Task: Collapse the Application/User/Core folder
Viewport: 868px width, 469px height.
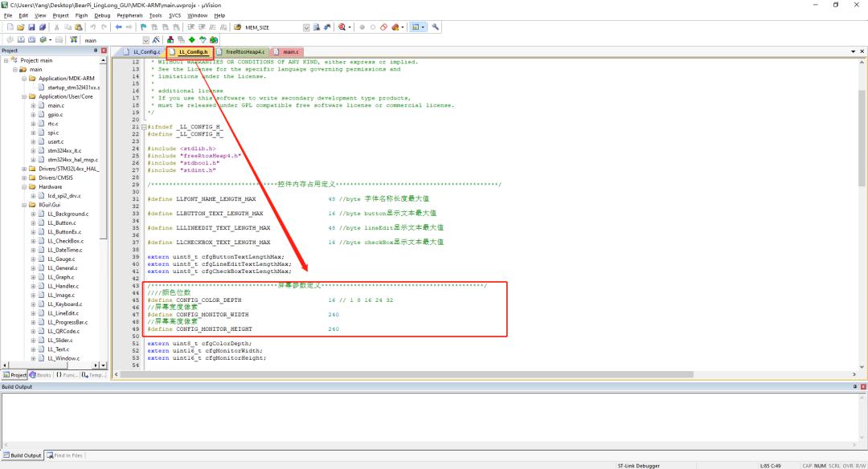Action: point(24,96)
